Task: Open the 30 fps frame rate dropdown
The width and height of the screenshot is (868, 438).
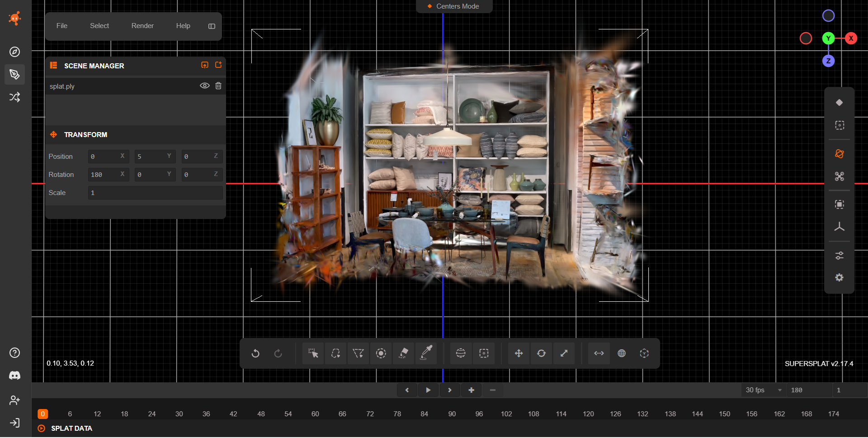Action: point(763,390)
